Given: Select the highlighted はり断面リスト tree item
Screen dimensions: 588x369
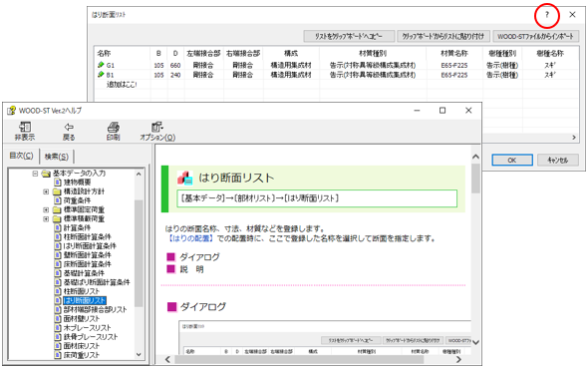Looking at the screenshot, I should [x=85, y=300].
